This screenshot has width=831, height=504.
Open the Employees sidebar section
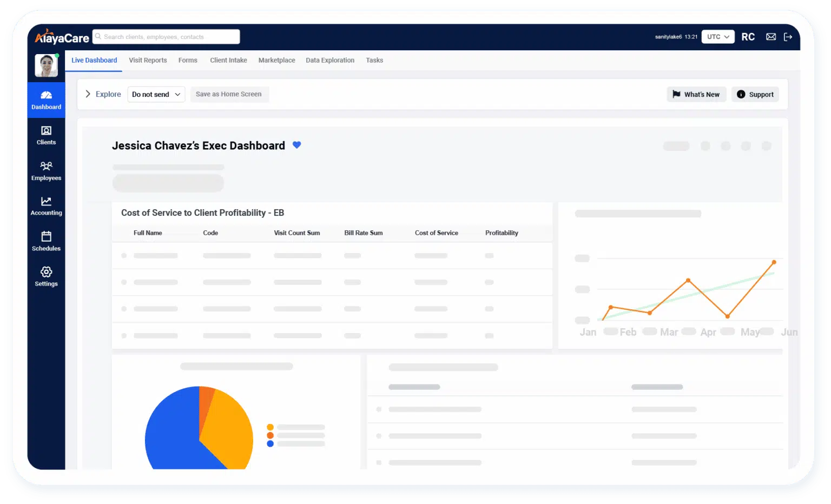click(x=46, y=166)
